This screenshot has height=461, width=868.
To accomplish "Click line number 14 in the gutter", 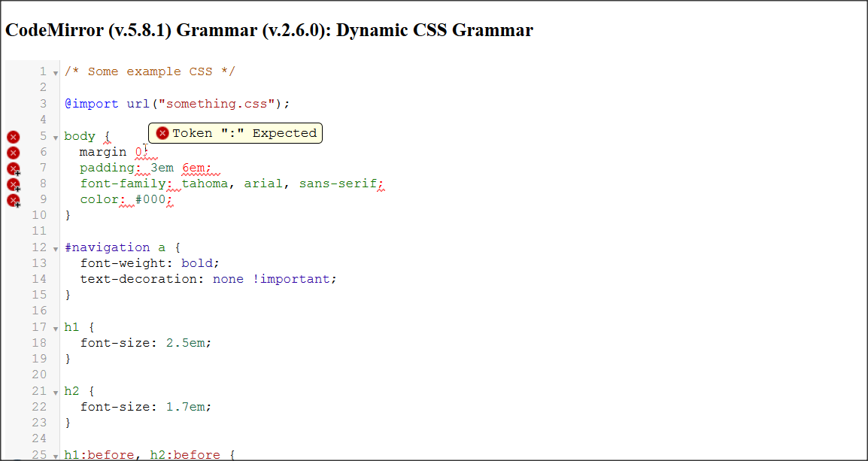I will [39, 279].
